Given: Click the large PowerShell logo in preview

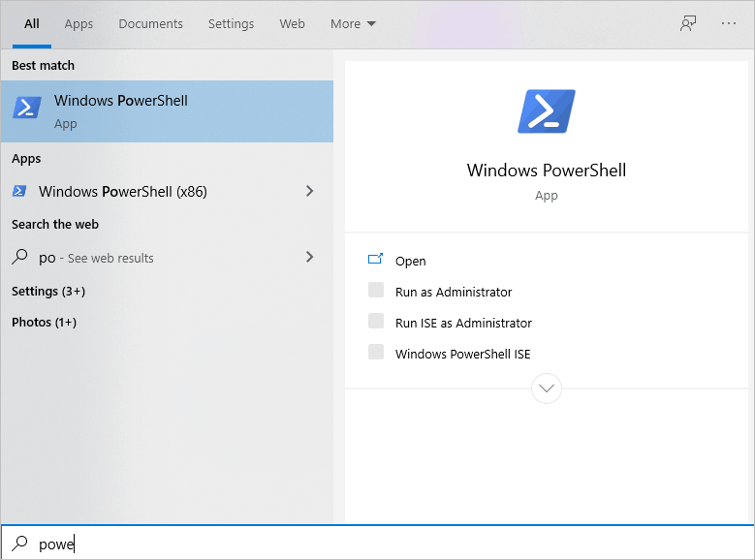Looking at the screenshot, I should 546,111.
